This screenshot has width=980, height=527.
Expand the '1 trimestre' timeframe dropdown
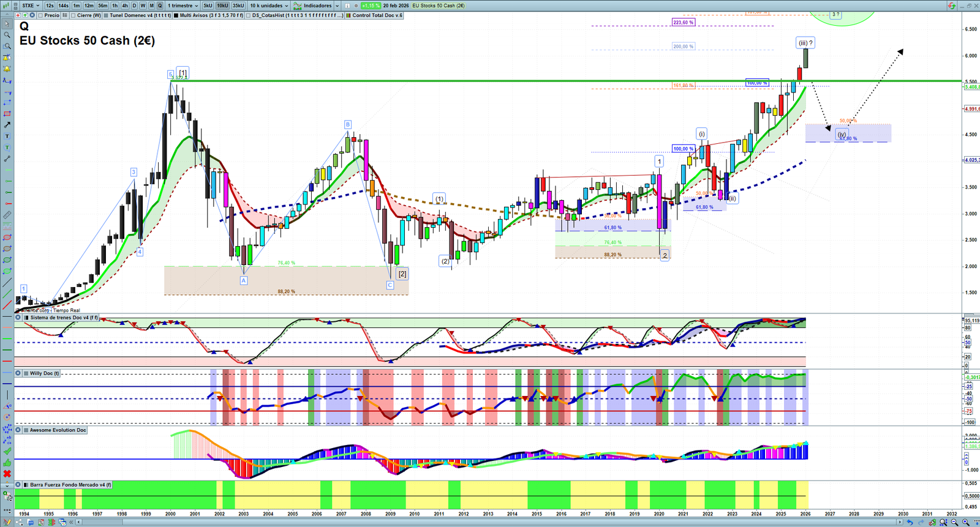coord(183,6)
